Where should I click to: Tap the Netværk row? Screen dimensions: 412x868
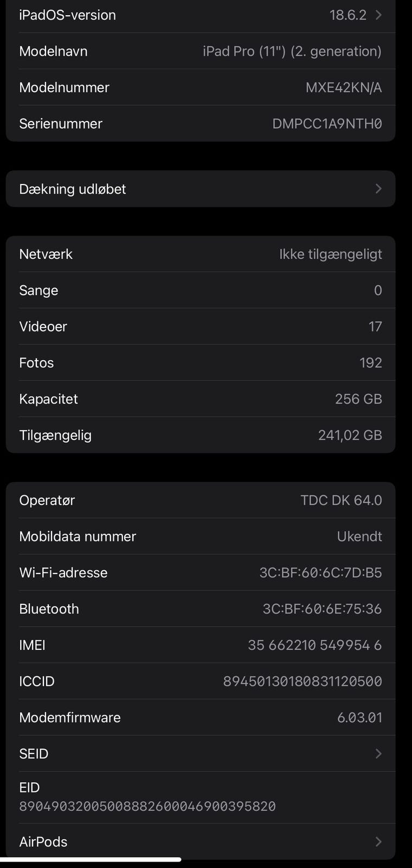point(201,254)
